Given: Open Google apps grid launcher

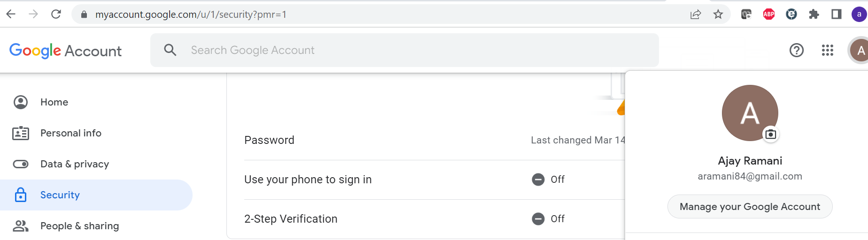Looking at the screenshot, I should click(x=828, y=50).
